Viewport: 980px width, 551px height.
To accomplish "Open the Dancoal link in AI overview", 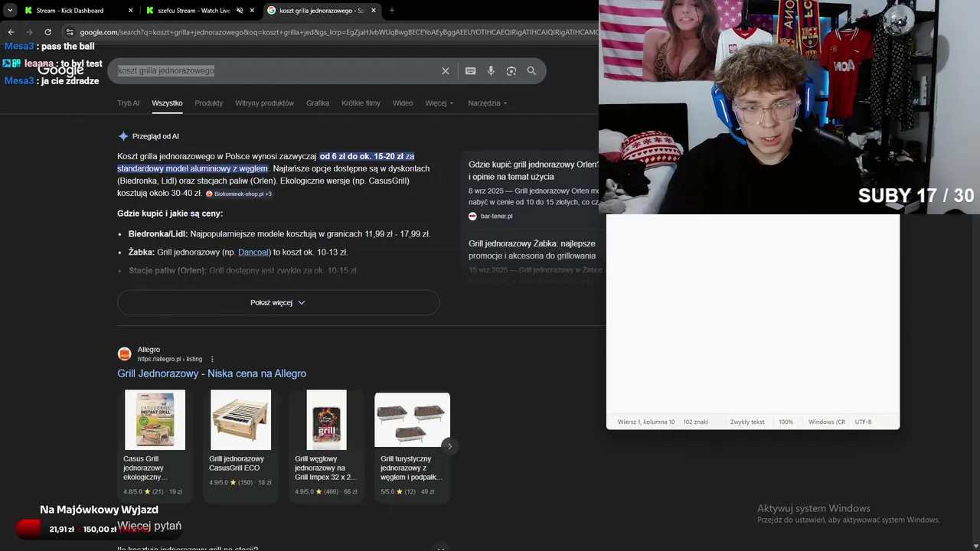I will pyautogui.click(x=253, y=252).
